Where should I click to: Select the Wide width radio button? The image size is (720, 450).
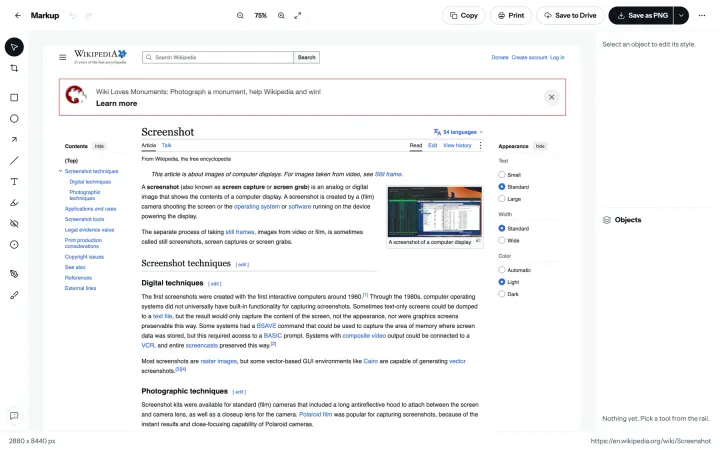501,240
